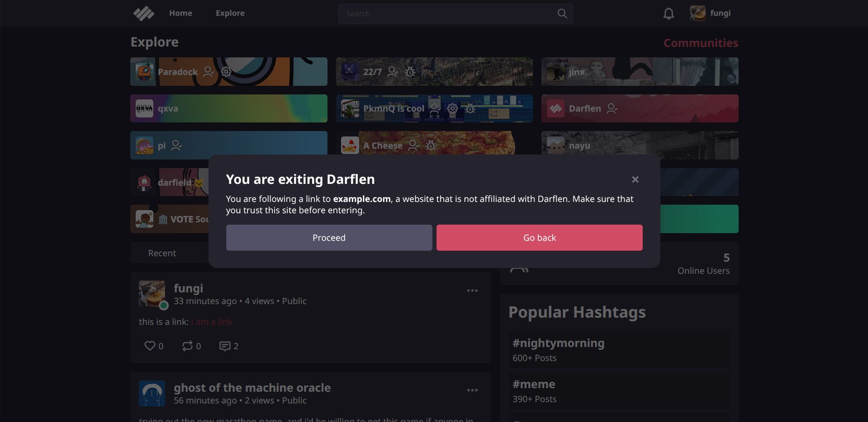Open the fungi profile menu in the navbar

(710, 13)
